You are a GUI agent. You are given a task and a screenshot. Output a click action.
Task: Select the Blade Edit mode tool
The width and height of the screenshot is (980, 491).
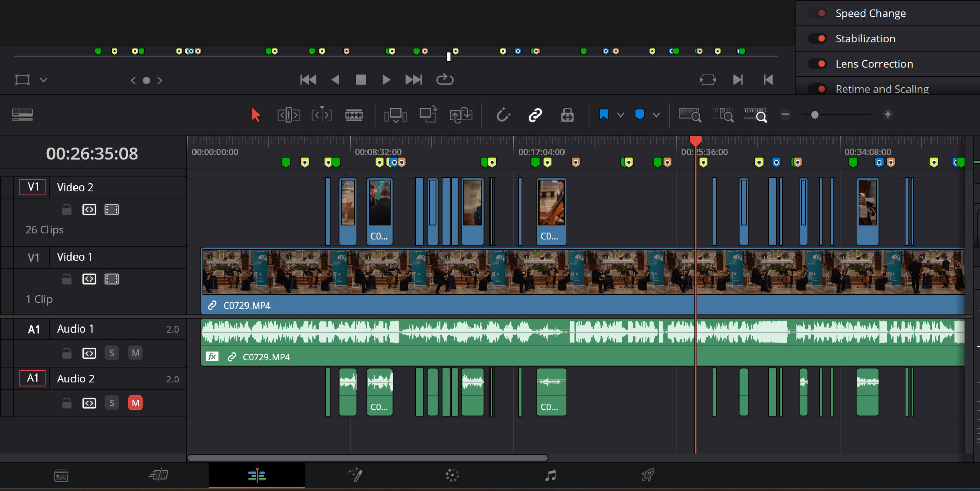[x=354, y=114]
